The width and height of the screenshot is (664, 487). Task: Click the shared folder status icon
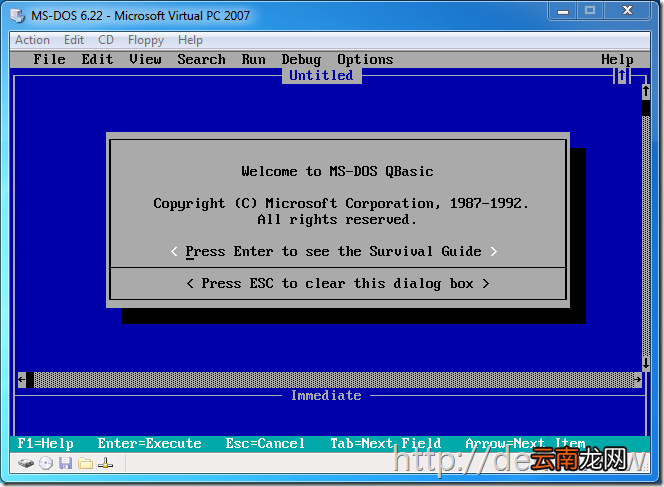[x=85, y=463]
